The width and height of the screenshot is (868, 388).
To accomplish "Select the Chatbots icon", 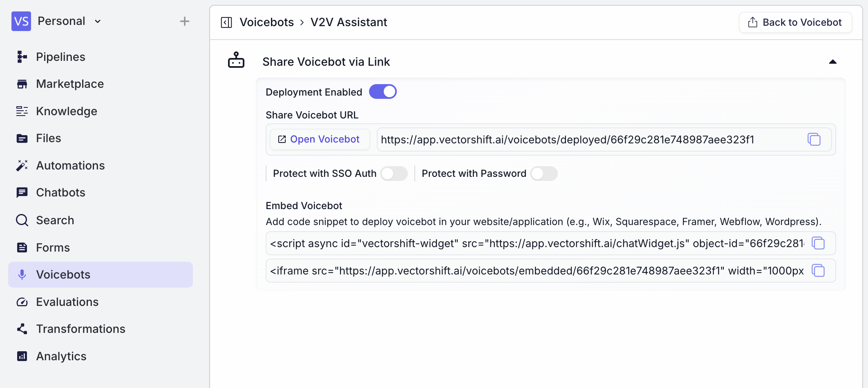I will click(x=22, y=192).
